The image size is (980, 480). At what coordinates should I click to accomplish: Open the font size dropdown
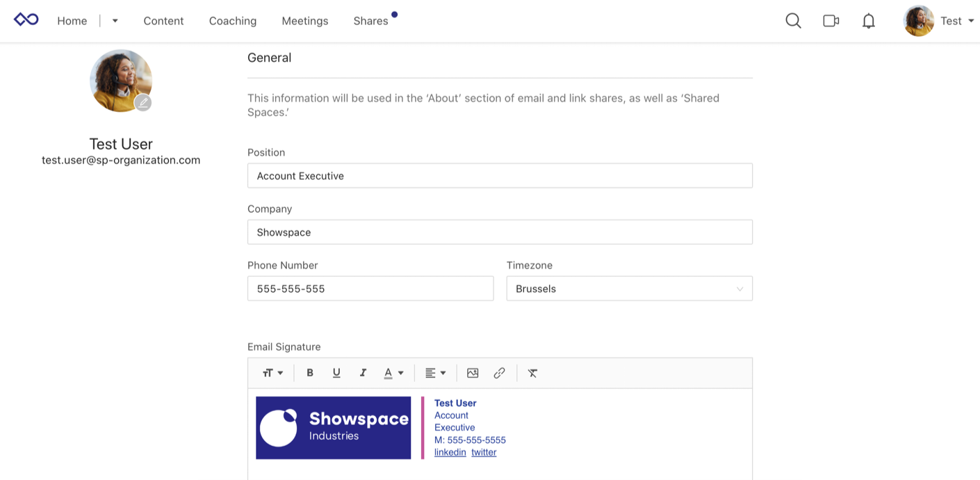pos(272,373)
